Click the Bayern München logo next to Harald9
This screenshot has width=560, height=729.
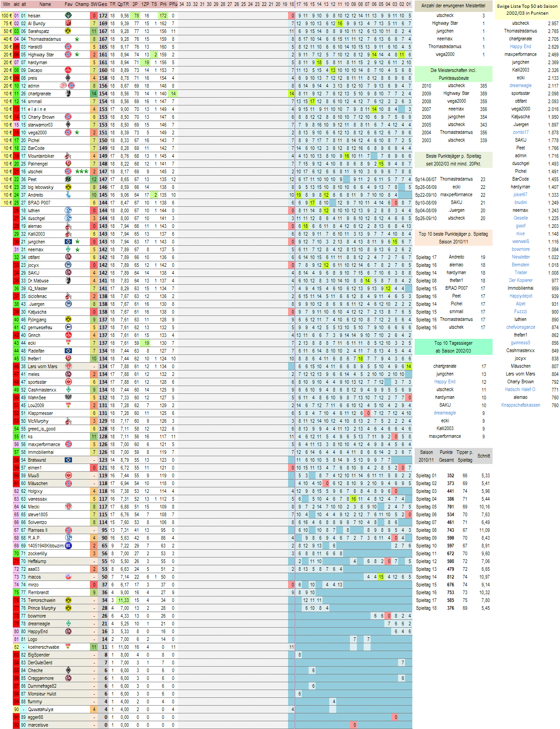[x=68, y=47]
